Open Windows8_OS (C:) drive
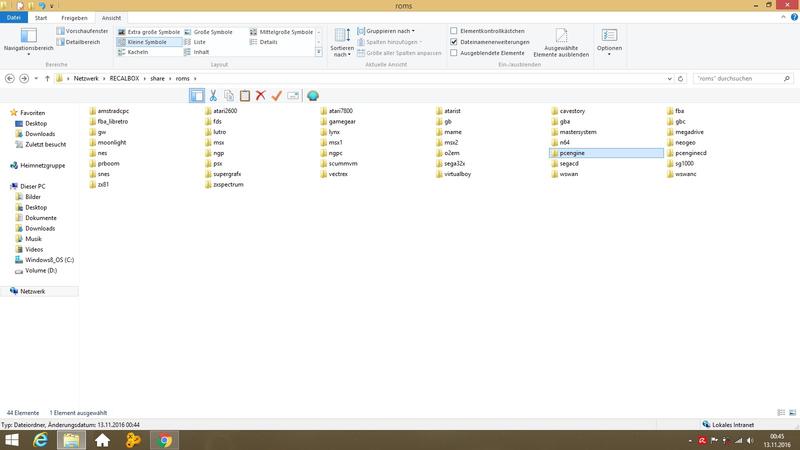Screen dimensions: 800x450 49,260
